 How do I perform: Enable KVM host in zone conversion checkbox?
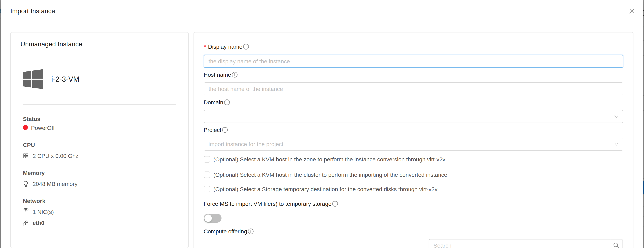(207, 159)
